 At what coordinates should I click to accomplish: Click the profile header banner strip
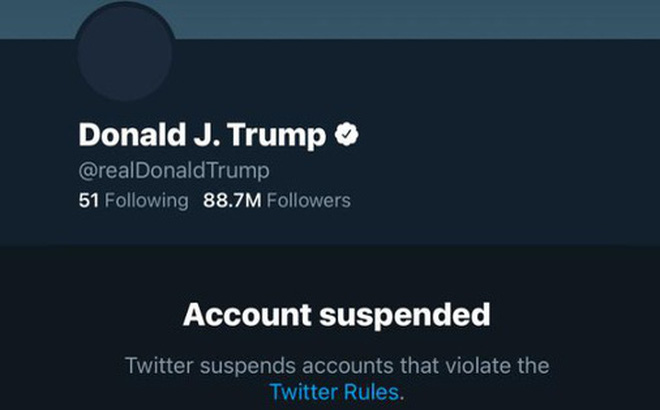(420, 19)
